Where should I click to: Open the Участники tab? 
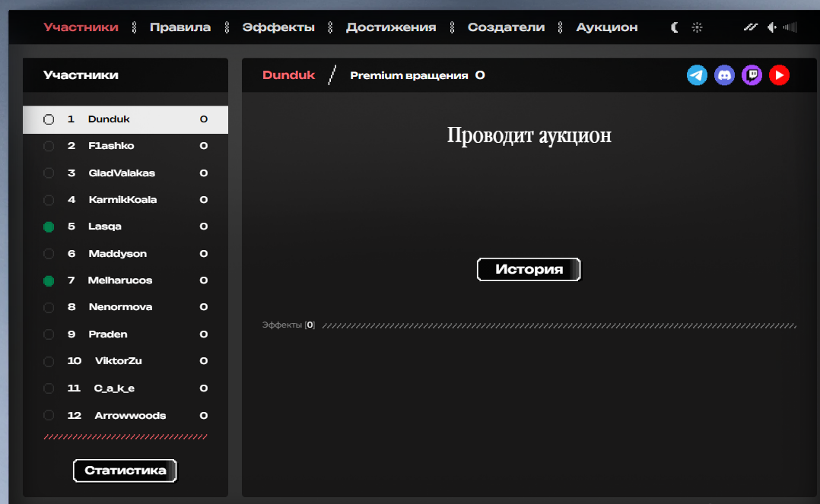[x=81, y=27]
